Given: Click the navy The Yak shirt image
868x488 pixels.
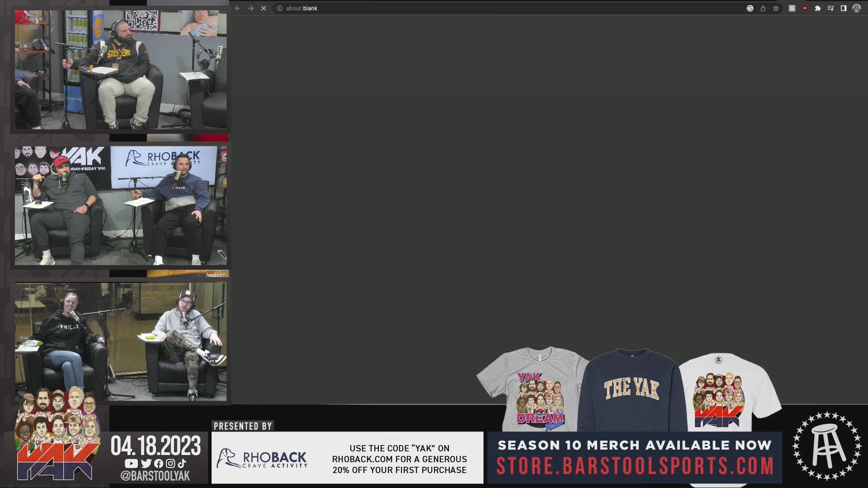Looking at the screenshot, I should [632, 389].
